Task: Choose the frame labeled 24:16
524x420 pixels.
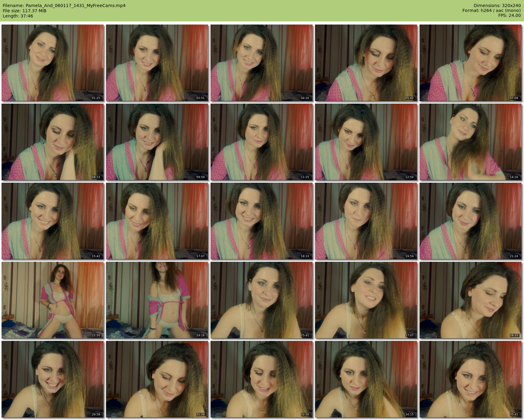Action: tap(157, 300)
